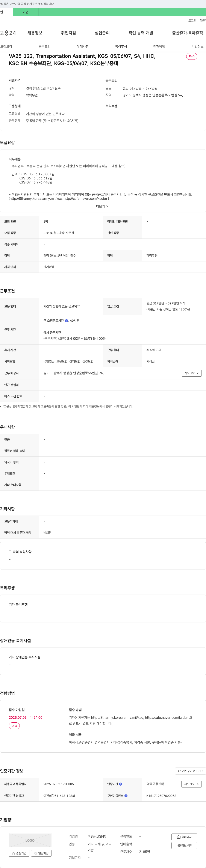Click the 로그인 link
Screen dimensions: 206x868
[192, 21]
